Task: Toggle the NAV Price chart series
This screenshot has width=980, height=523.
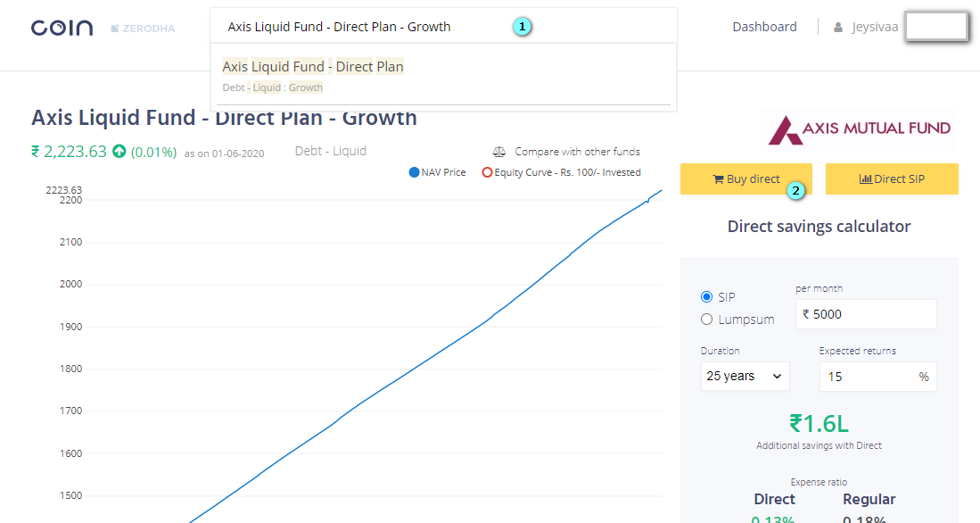Action: coord(438,172)
